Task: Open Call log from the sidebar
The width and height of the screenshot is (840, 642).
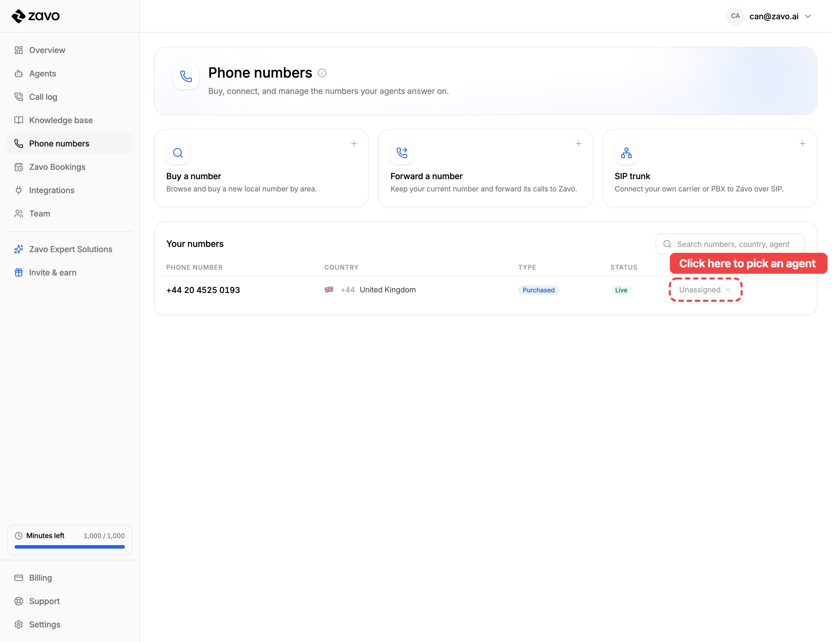Action: pyautogui.click(x=70, y=97)
